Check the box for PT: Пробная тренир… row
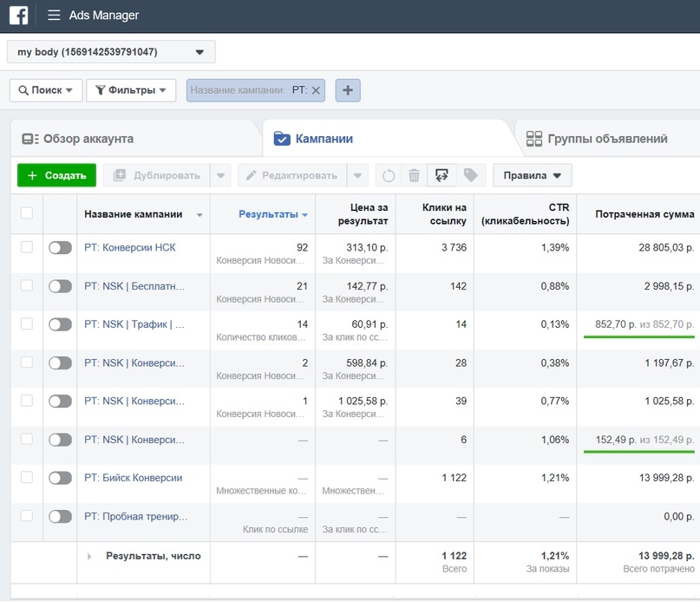The height and width of the screenshot is (614, 700). pos(27,515)
